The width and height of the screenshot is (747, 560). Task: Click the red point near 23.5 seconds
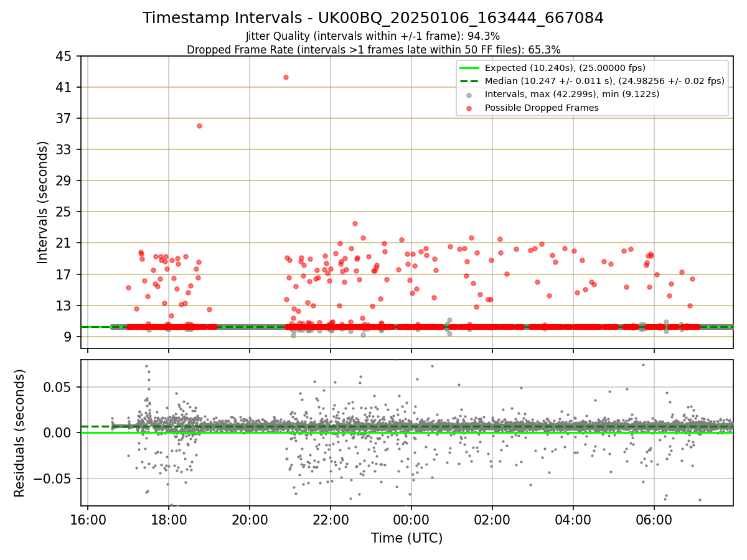tap(355, 223)
